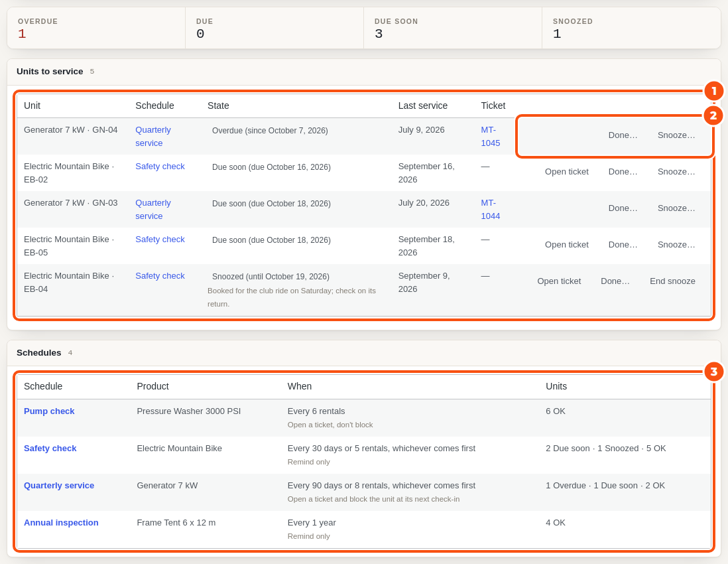Viewport: 728px width, 564px height.
Task: Click the 'Last service' column header
Action: pos(422,106)
